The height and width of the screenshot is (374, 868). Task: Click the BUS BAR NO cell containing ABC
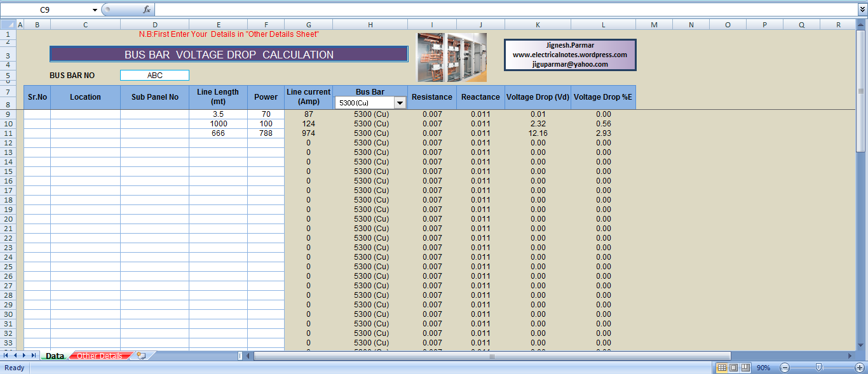pos(154,76)
